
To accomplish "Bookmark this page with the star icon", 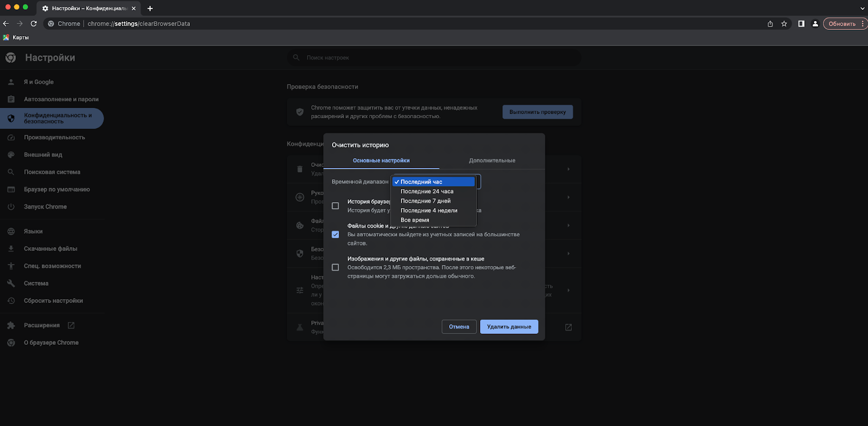I will click(x=784, y=24).
